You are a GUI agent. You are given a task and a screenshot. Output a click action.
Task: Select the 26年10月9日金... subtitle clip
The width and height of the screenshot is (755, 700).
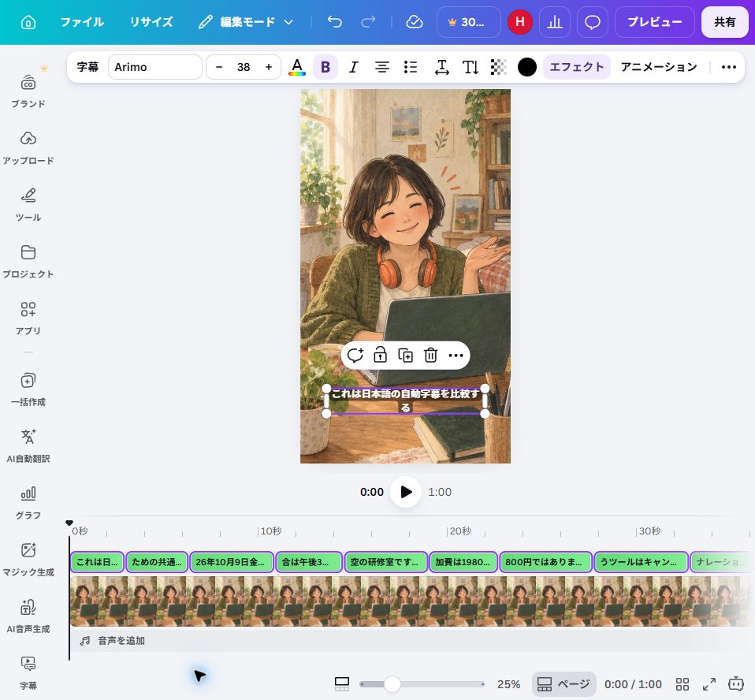click(232, 562)
